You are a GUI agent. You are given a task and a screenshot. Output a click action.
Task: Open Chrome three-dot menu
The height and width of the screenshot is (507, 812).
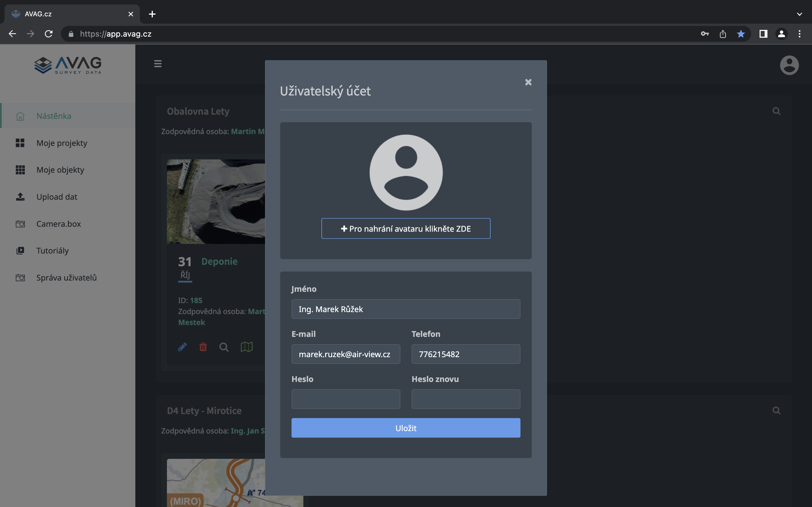(799, 34)
